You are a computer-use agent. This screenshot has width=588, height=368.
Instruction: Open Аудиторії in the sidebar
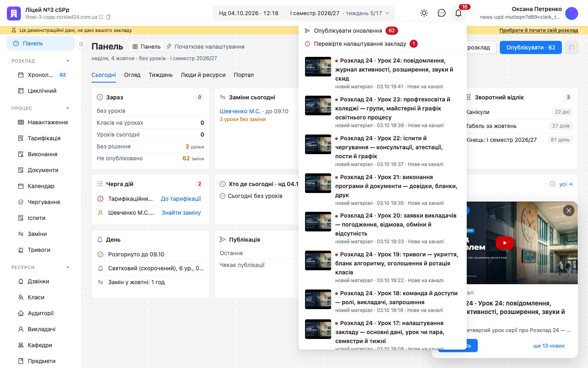[x=41, y=313]
